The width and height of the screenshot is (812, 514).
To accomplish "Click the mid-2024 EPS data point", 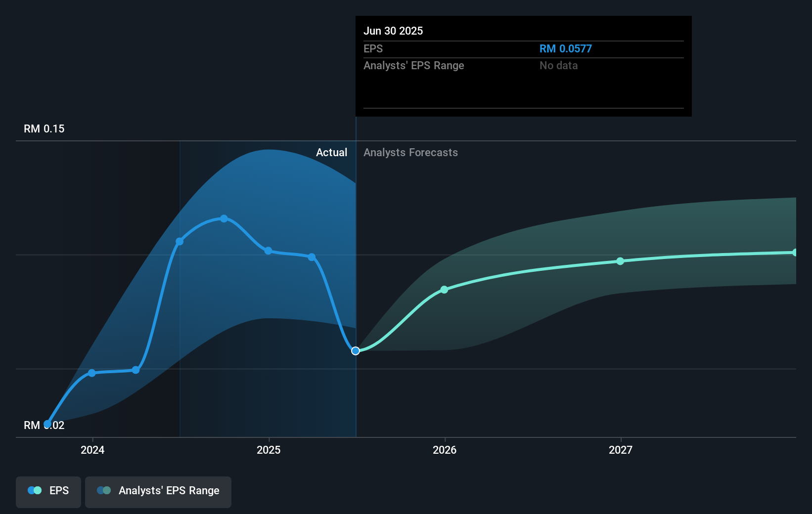I will coord(180,241).
